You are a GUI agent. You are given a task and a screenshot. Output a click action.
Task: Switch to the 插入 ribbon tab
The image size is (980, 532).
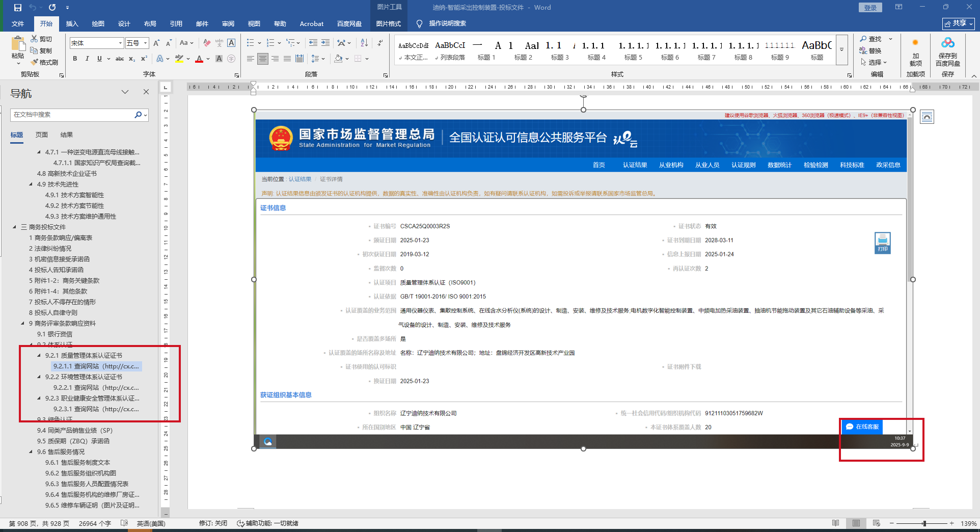pyautogui.click(x=72, y=23)
